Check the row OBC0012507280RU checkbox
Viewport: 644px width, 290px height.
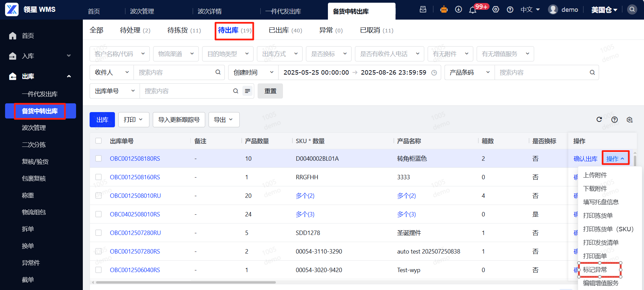pos(98,233)
